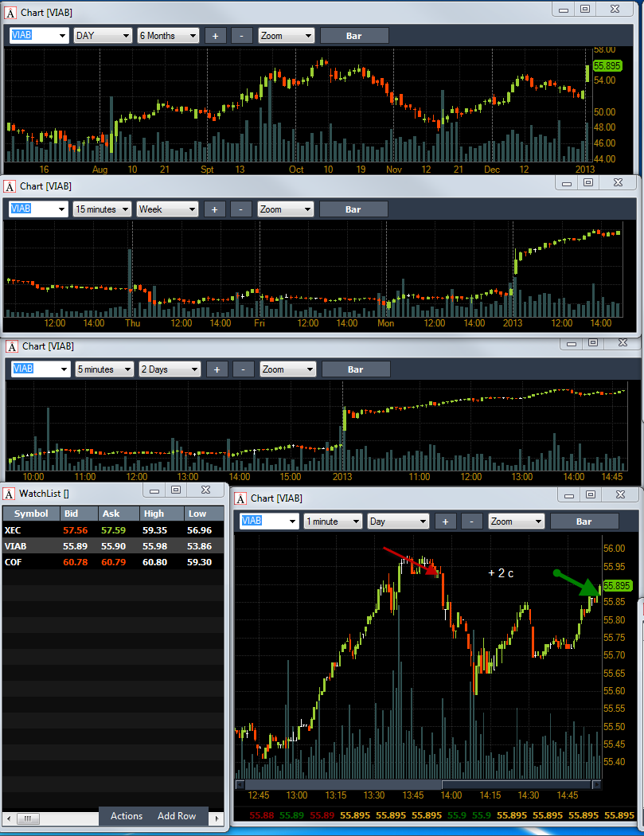Click the app logo icon of the WatchList window
Screen dimensions: 644x836
[9, 494]
